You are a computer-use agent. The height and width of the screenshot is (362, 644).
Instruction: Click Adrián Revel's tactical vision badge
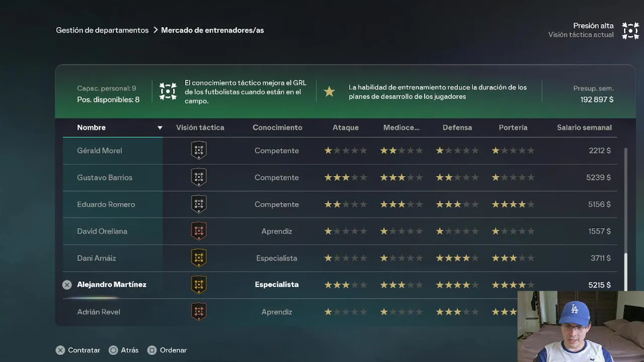[x=199, y=312]
